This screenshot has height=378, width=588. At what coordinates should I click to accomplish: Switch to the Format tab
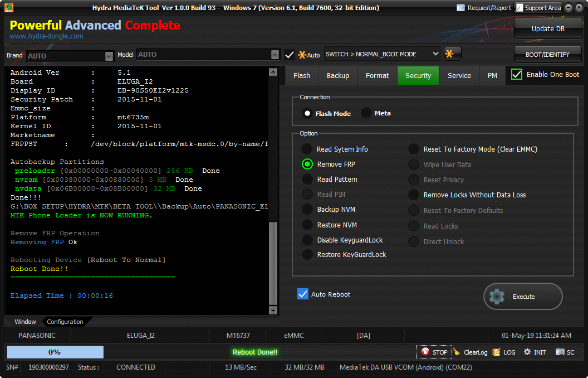tap(377, 75)
